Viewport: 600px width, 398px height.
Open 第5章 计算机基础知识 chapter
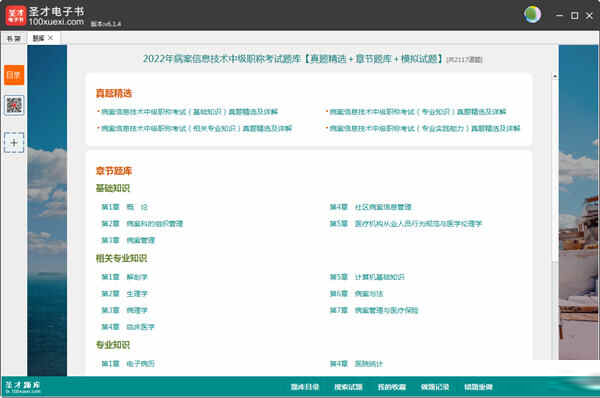[x=367, y=277]
